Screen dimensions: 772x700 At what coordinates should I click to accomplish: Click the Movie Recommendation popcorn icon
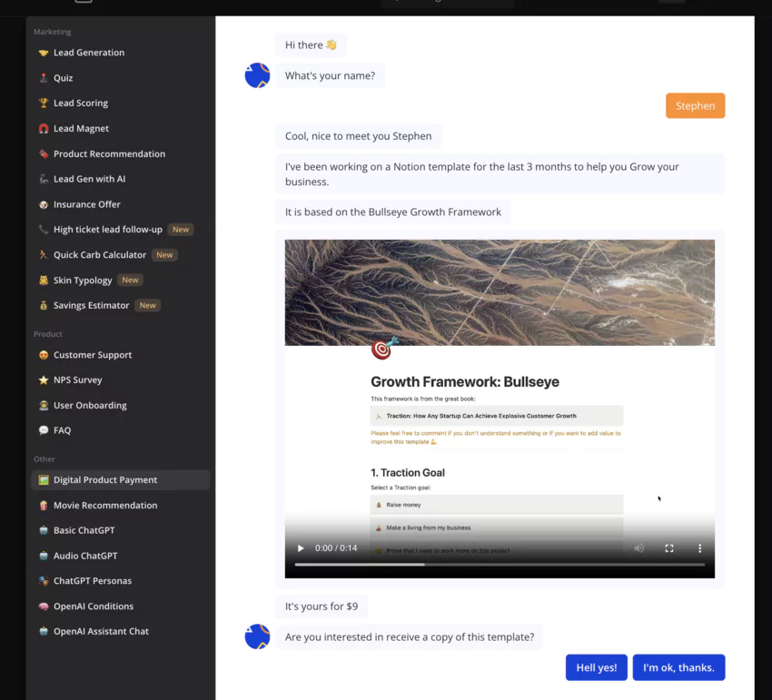click(x=44, y=505)
